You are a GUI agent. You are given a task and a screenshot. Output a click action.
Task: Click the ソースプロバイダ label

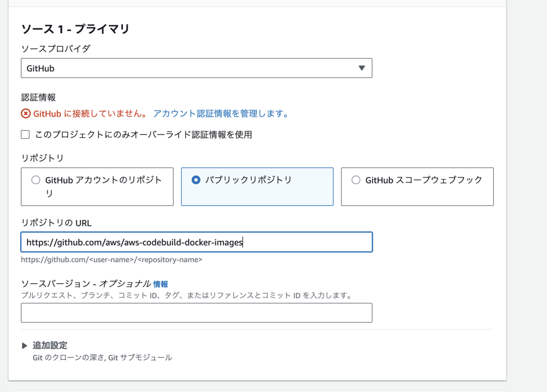click(56, 49)
